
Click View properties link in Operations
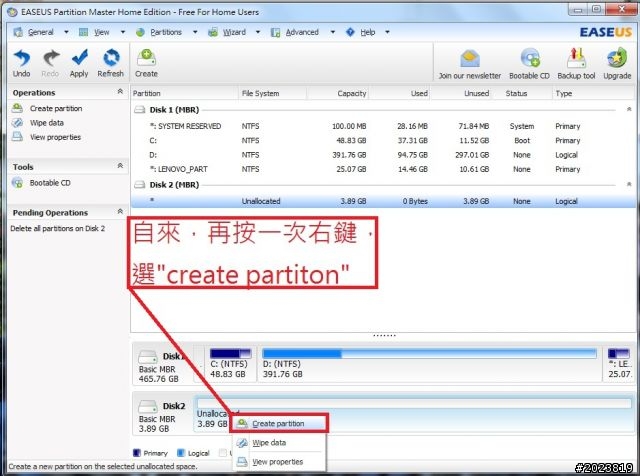(55, 137)
